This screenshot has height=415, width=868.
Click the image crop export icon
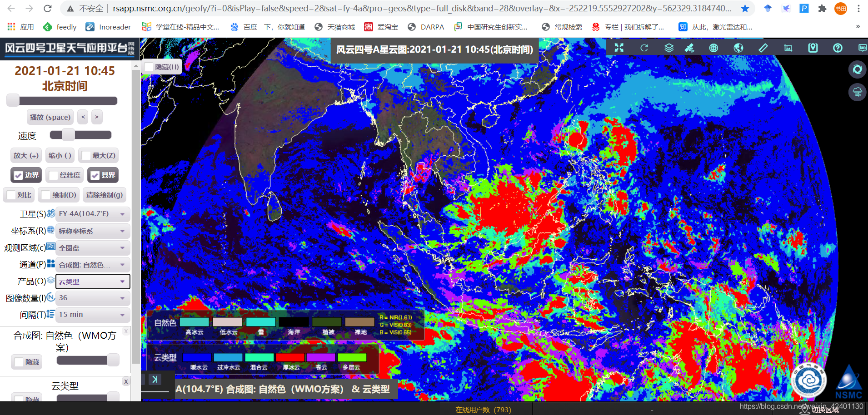tap(788, 48)
